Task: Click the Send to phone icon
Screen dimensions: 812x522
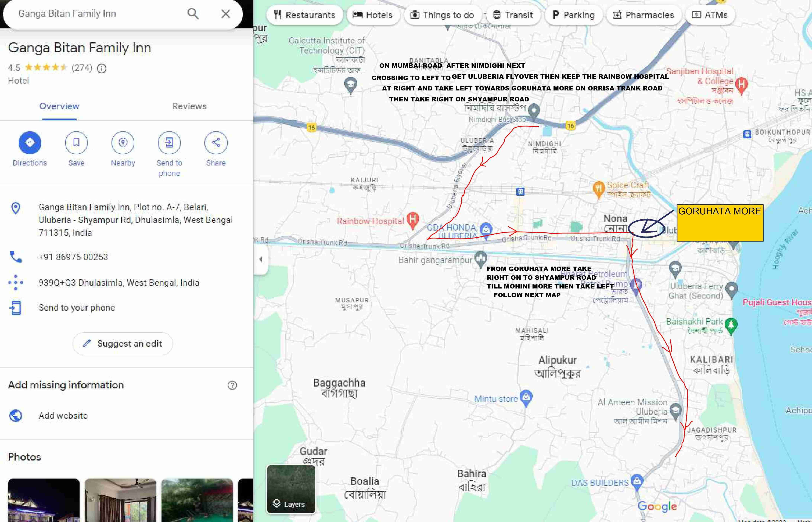Action: pyautogui.click(x=169, y=143)
